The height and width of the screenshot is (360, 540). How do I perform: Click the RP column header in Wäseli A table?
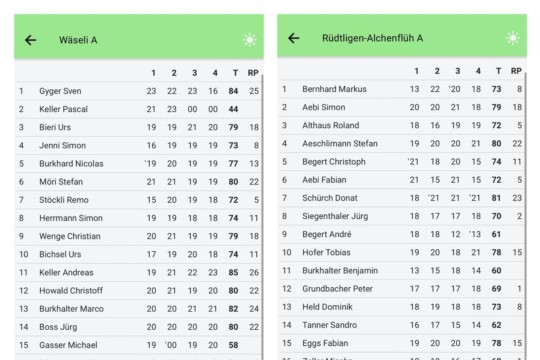click(253, 73)
